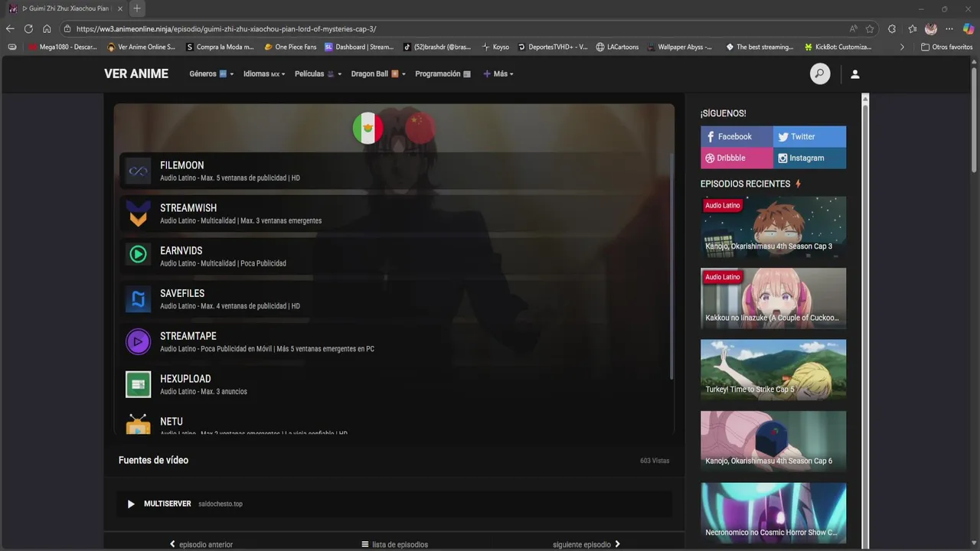
Task: Select the STREAMTAPE server option
Action: tap(394, 342)
